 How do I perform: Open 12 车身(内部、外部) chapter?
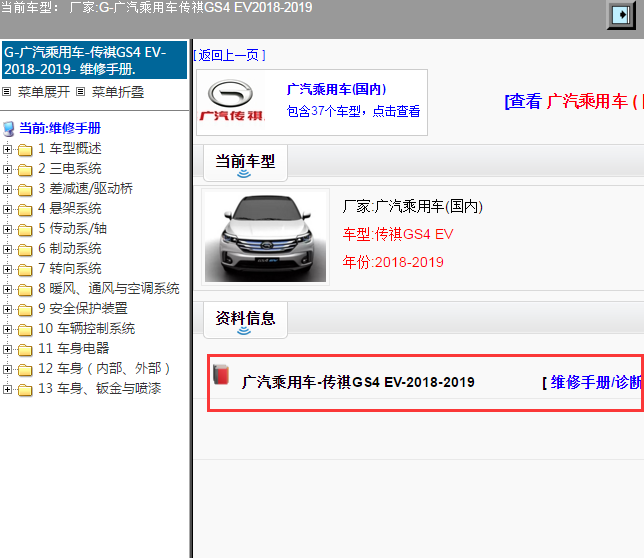coord(104,369)
